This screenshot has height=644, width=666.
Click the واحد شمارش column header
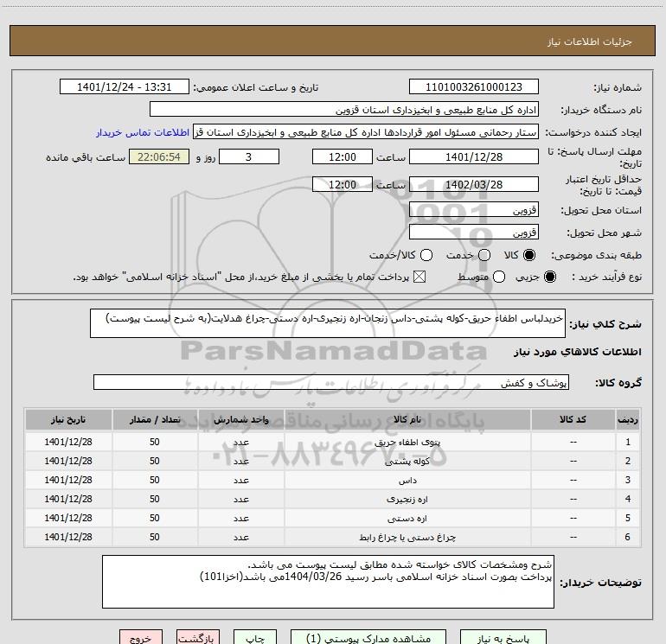(240, 419)
